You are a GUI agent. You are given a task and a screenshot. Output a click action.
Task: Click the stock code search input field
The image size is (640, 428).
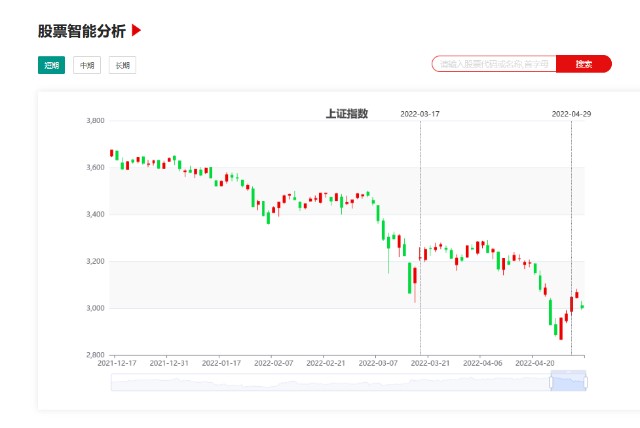(x=494, y=64)
